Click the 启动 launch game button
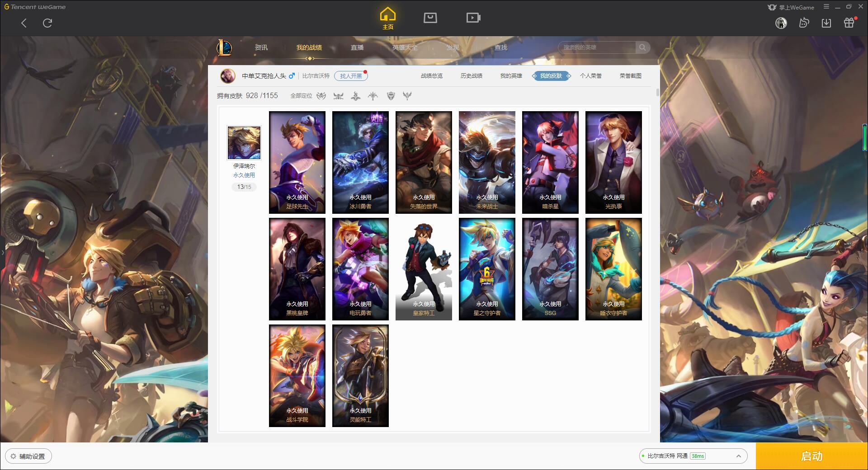The width and height of the screenshot is (868, 470). pos(812,456)
